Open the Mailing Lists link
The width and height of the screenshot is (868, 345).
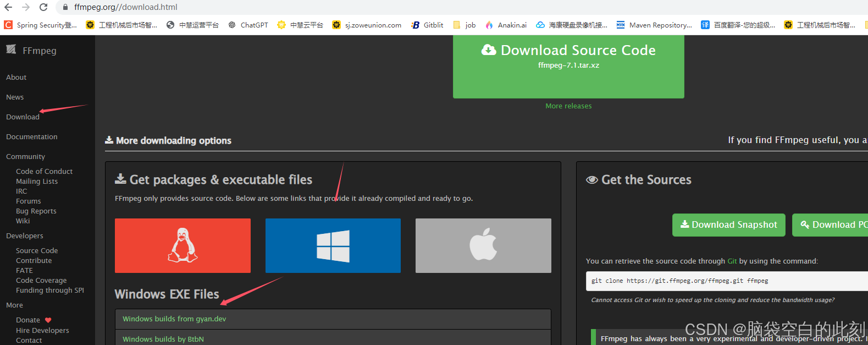point(37,182)
